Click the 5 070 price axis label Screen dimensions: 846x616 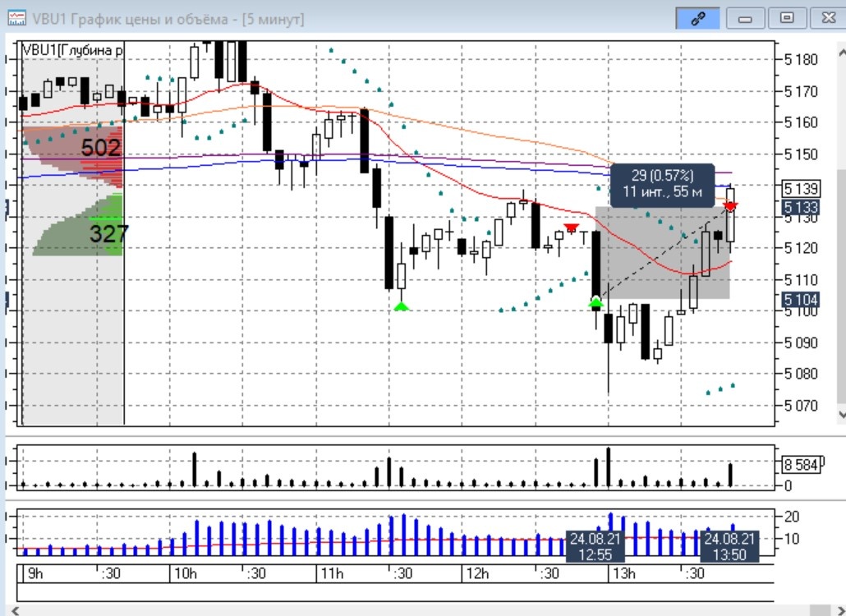801,405
